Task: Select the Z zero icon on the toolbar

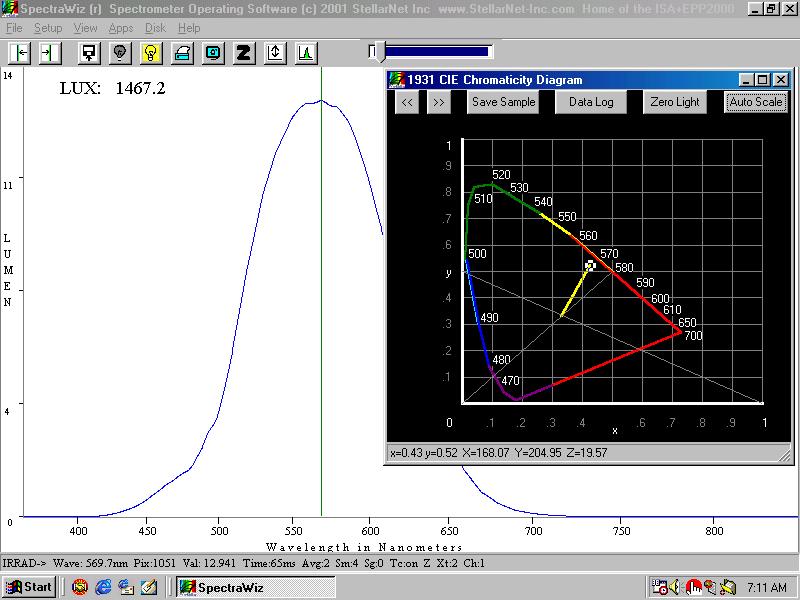Action: pyautogui.click(x=243, y=51)
